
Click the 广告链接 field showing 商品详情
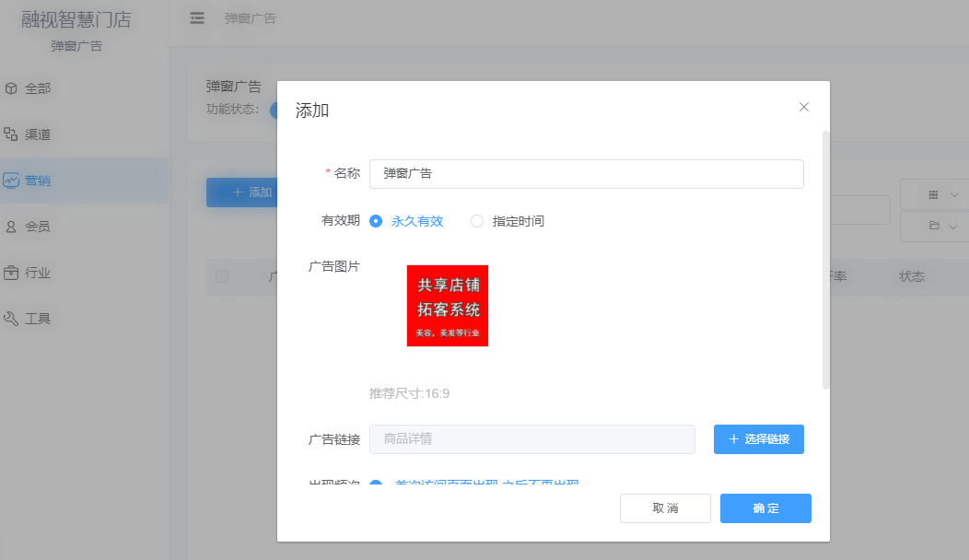pos(532,438)
